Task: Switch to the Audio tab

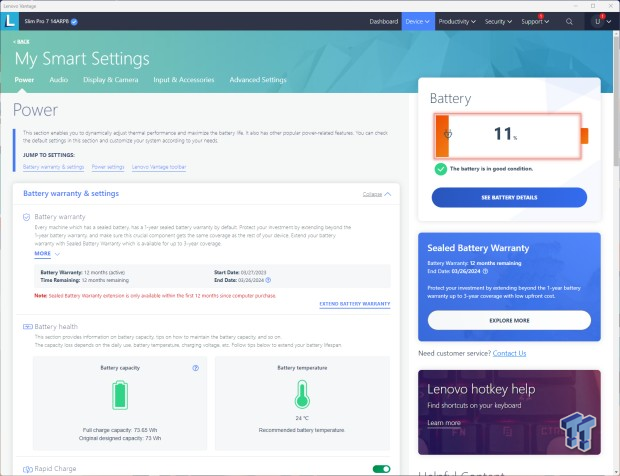Action: click(x=59, y=80)
